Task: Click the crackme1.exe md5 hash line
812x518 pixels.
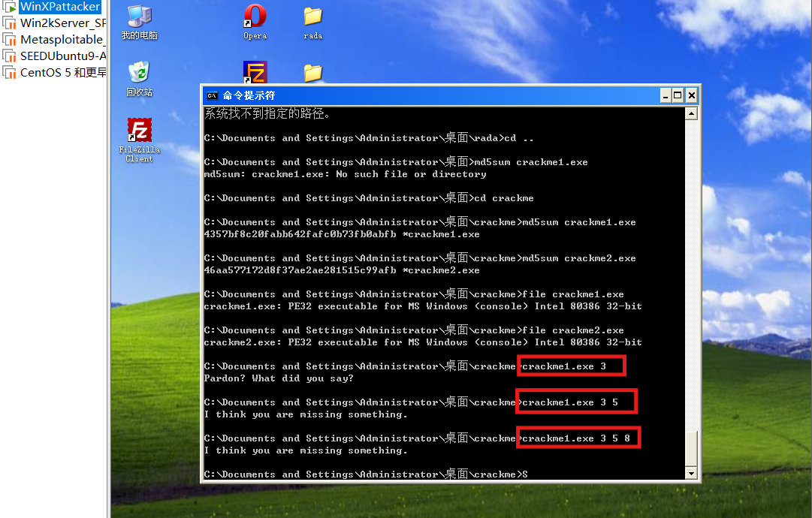Action: tap(342, 234)
